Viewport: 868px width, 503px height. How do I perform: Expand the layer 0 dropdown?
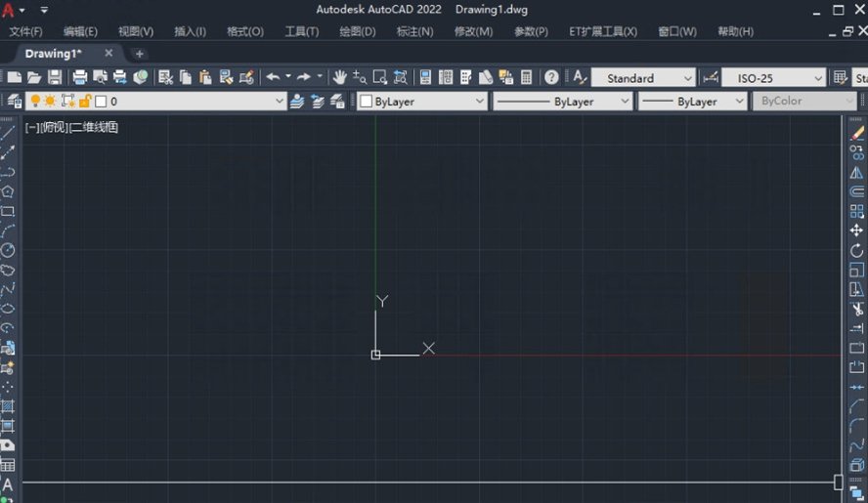point(279,102)
